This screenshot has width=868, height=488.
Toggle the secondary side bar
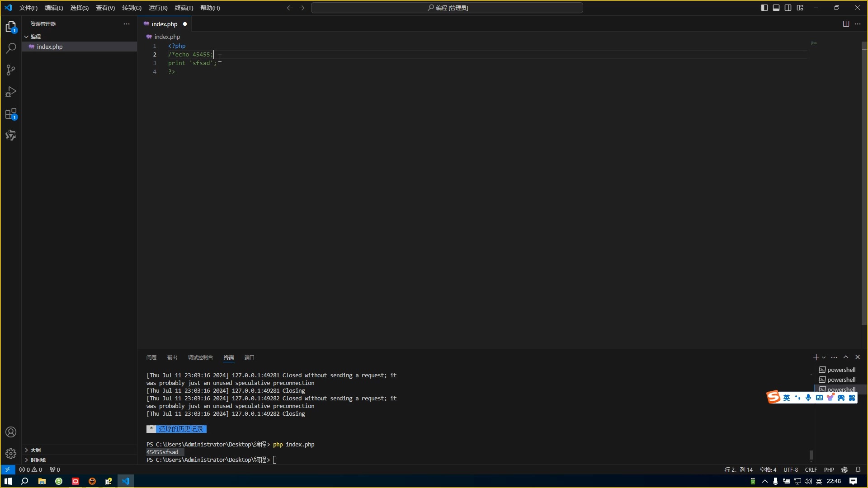(788, 8)
